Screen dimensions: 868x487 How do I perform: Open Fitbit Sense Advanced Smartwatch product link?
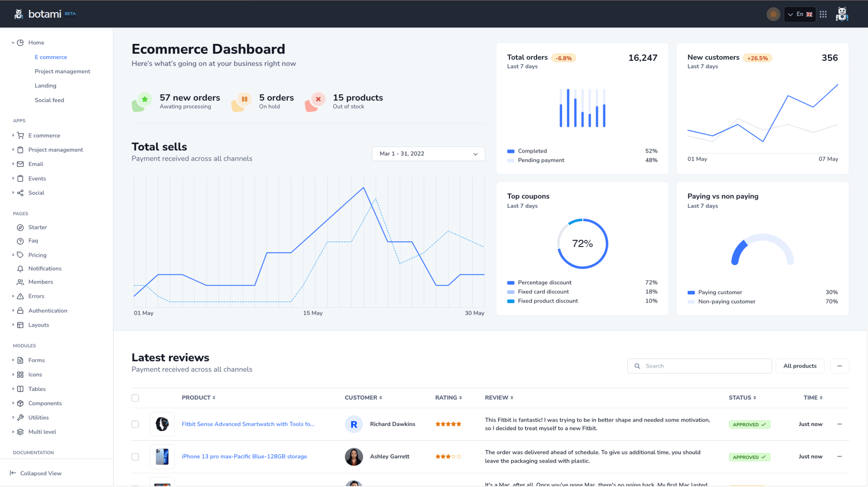(248, 424)
